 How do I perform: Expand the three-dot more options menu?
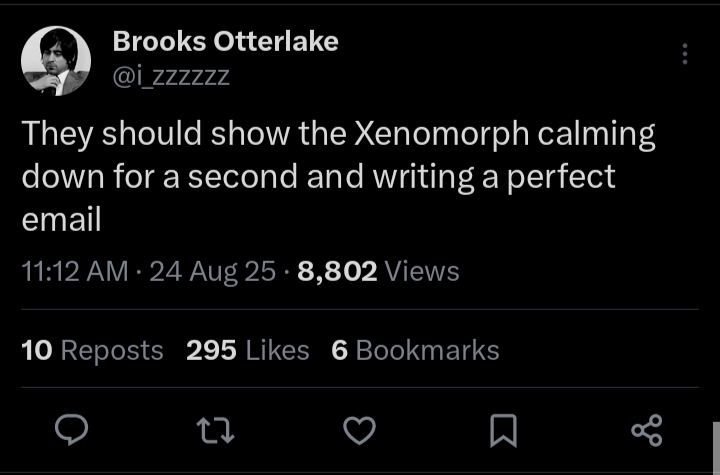coord(685,54)
